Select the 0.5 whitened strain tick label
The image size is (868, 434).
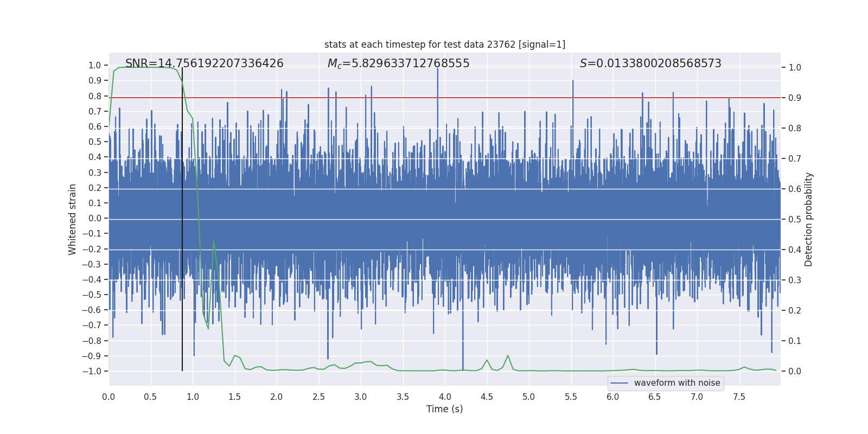[x=95, y=142]
